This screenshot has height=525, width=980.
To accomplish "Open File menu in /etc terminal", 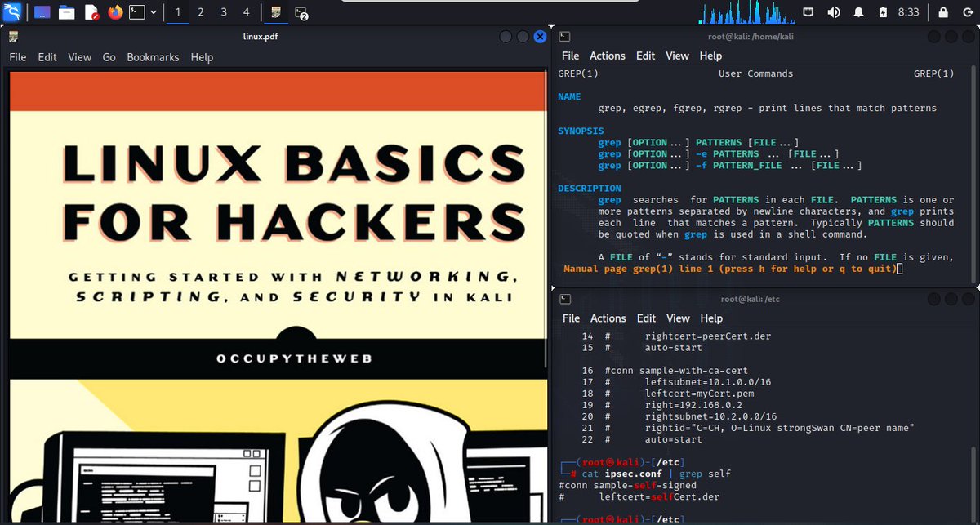I will coord(571,318).
